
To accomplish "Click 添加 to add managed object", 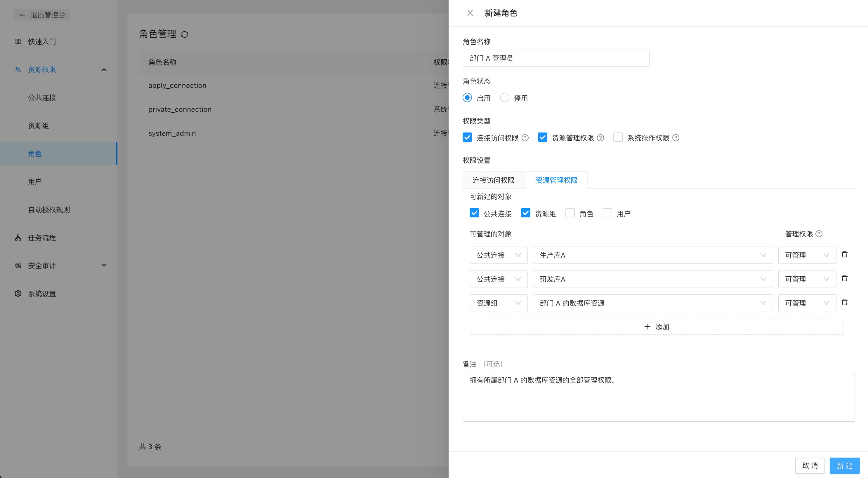I will point(656,327).
